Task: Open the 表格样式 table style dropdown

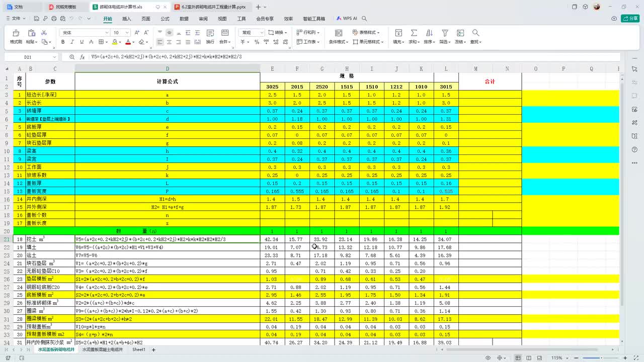Action: click(366, 33)
